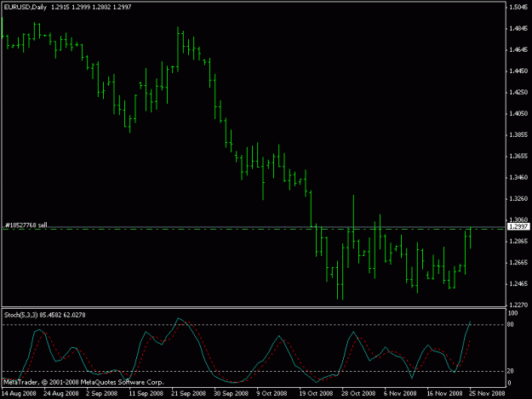Click the current price tag 1.2997
Viewport: 532px width, 399px height.
coord(518,226)
